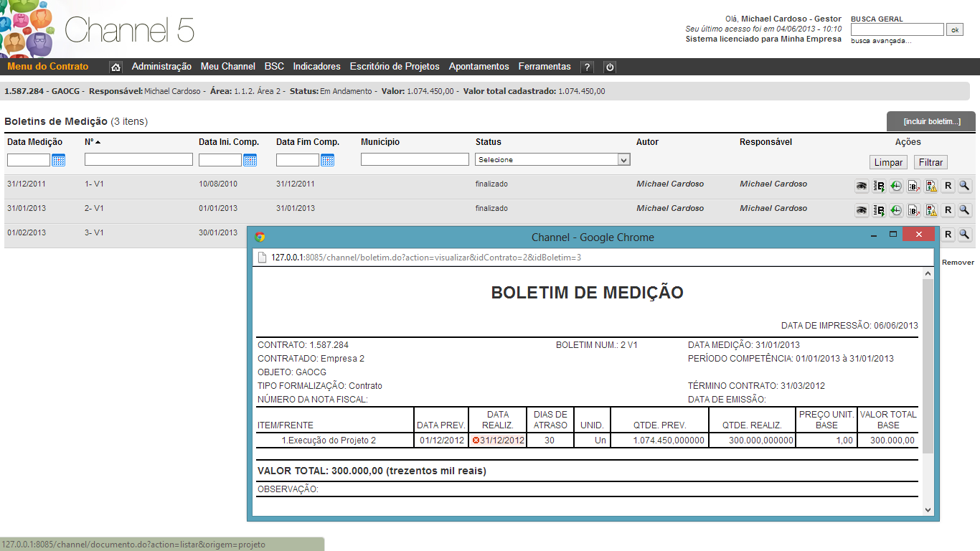Click the ok search button
Image resolution: width=980 pixels, height=551 pixels.
[x=955, y=29]
